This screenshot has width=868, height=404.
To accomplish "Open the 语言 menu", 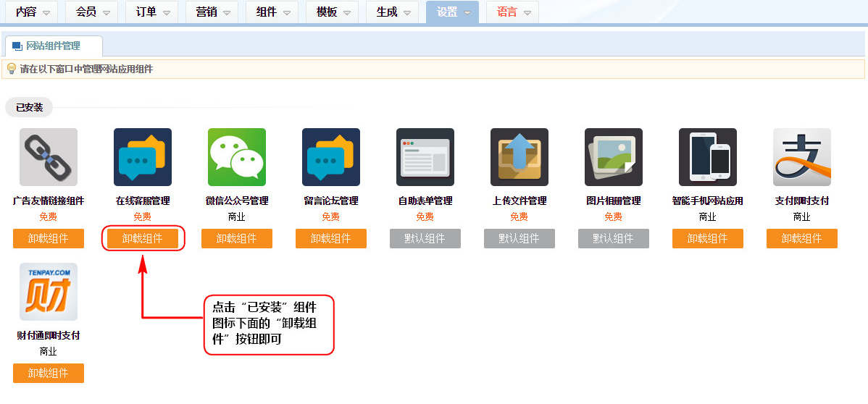I will coord(512,12).
